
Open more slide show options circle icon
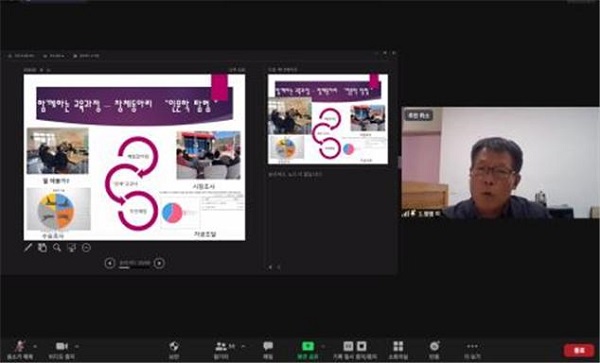pos(86,247)
